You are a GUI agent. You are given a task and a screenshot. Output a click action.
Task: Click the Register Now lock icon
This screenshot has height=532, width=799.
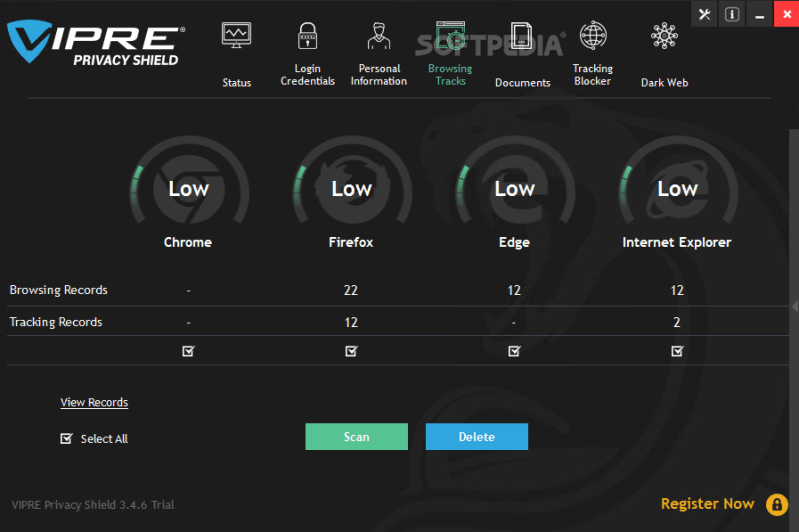coord(777,504)
